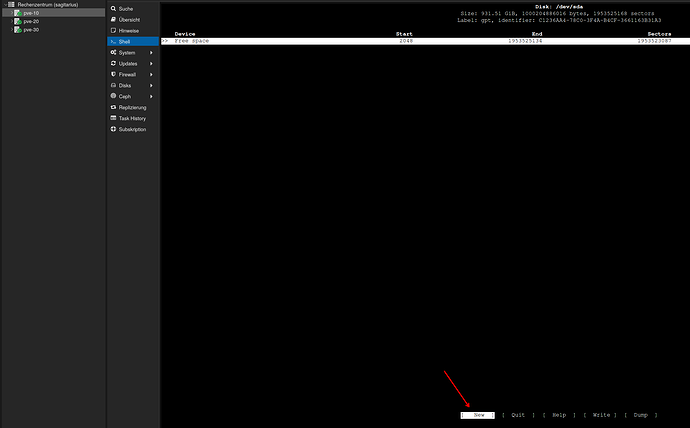Click the System gears icon
The height and width of the screenshot is (428, 690).
tap(113, 52)
